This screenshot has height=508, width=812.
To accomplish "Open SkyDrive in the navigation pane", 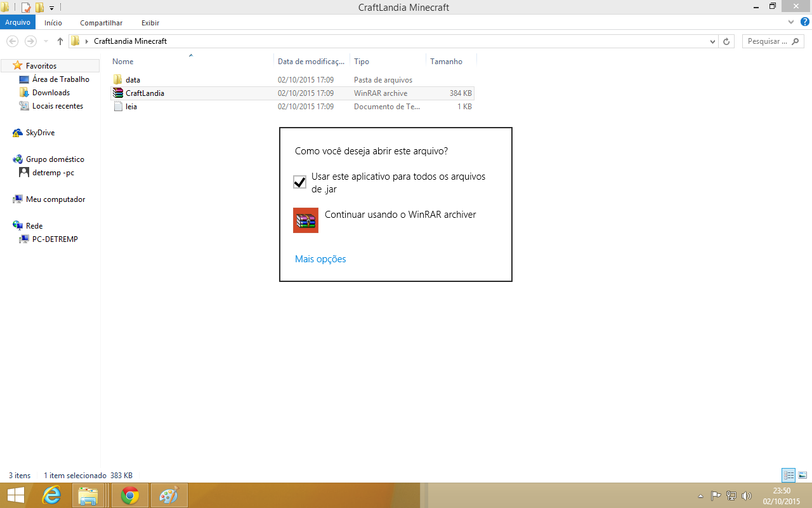I will tap(40, 133).
